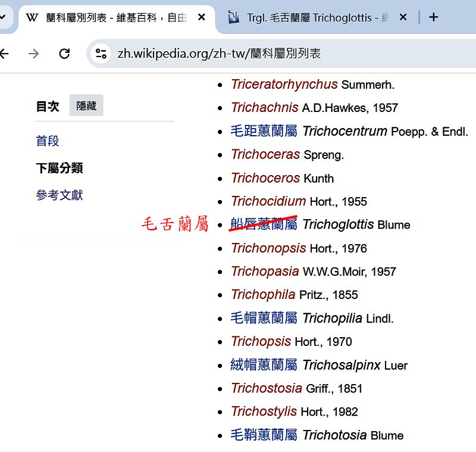Go to 參考文獻 section link
Screen dimensions: 476x452
point(59,195)
